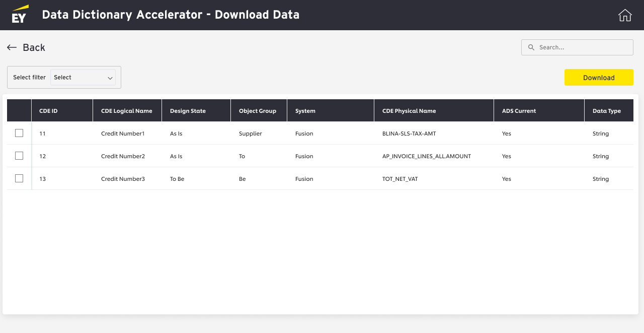The height and width of the screenshot is (333, 644).
Task: Click the search magnifier icon
Action: point(531,47)
